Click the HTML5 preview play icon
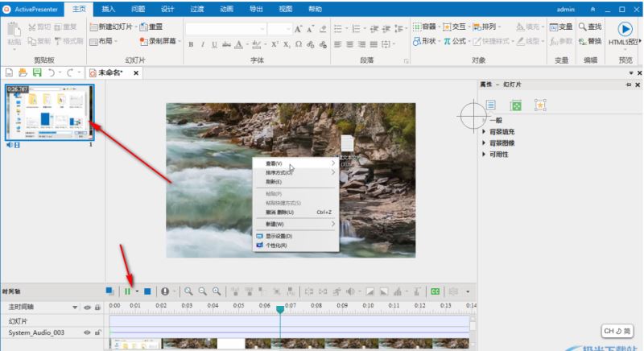The width and height of the screenshot is (644, 351). click(x=624, y=28)
